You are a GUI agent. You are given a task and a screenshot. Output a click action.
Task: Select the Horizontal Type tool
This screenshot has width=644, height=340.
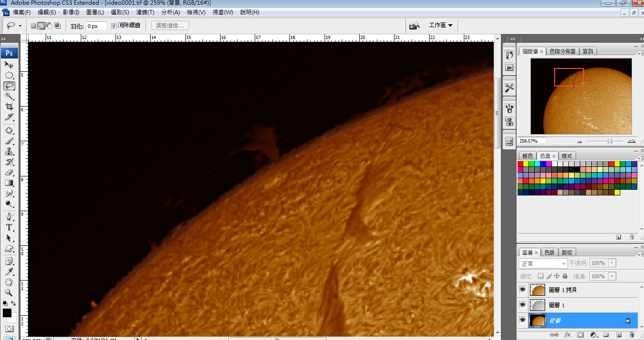[9, 228]
